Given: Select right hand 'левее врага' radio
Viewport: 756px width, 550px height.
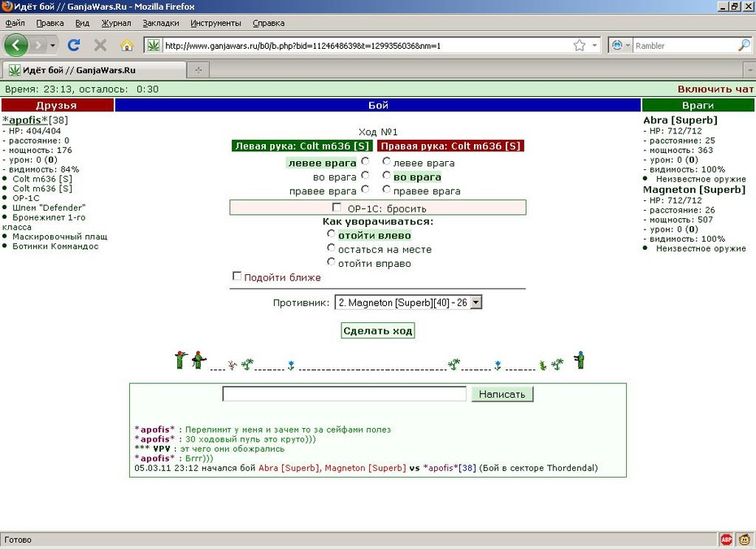Looking at the screenshot, I should click(386, 161).
